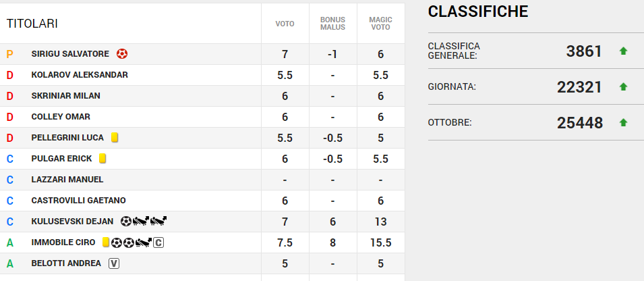The image size is (644, 281).
Task: Click Immobile Ciro's yellow card icon
Action: [106, 242]
